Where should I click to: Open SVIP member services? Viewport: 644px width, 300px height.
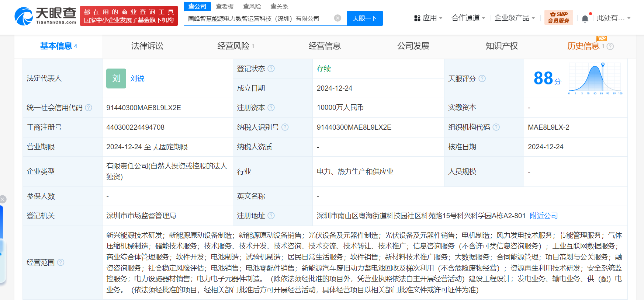[x=558, y=18]
